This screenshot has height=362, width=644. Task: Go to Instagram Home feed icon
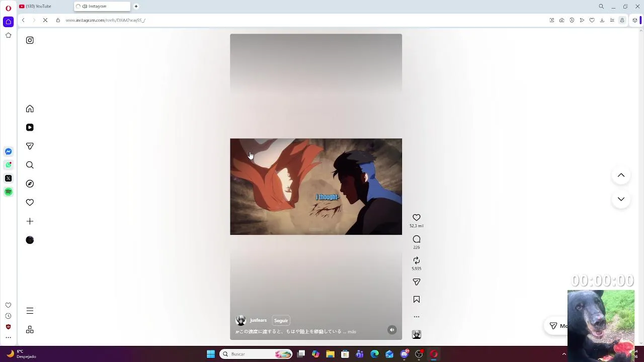pos(30,109)
